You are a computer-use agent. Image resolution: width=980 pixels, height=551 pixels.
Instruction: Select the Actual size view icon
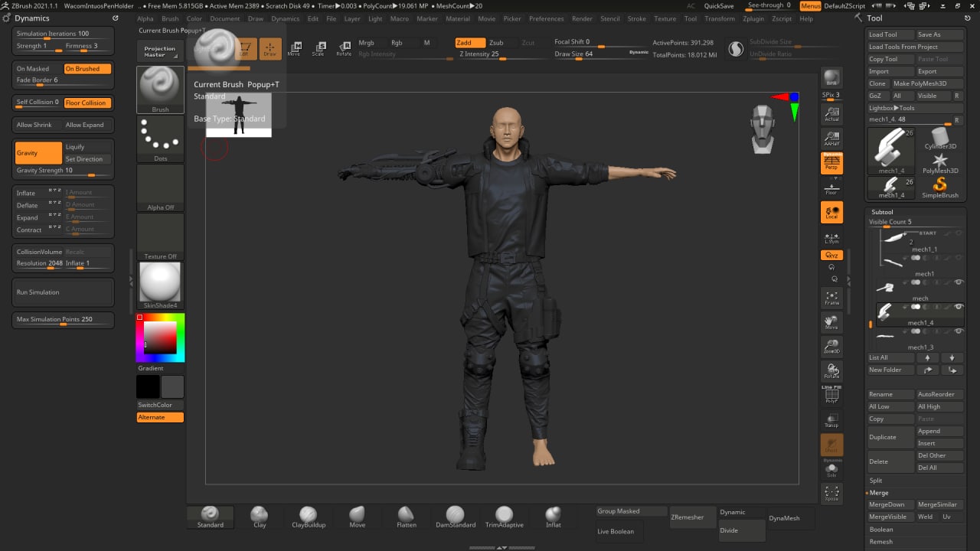(831, 115)
